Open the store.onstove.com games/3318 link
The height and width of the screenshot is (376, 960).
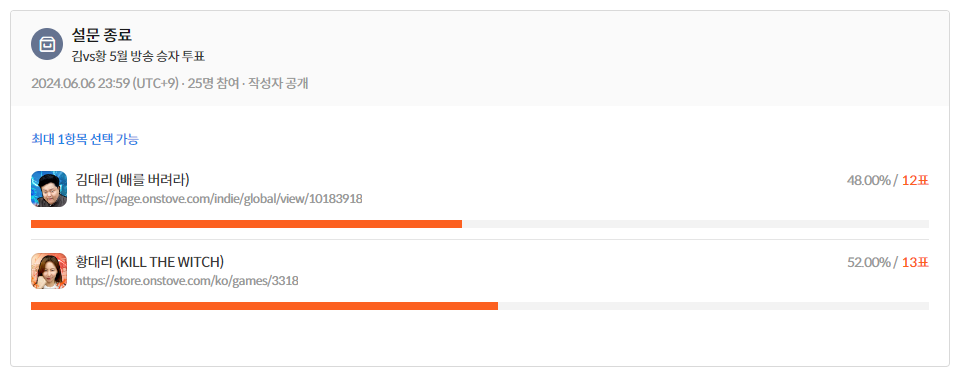187,281
